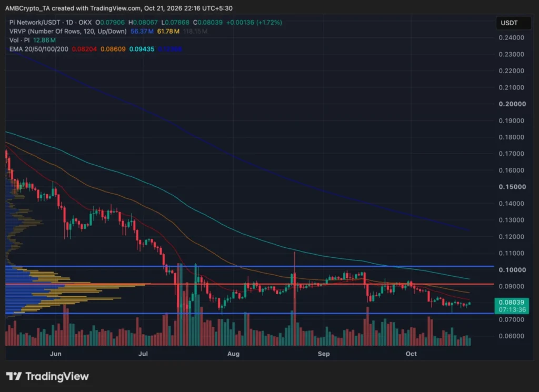This screenshot has height=392, width=539.
Task: Click the +0.00136 (+1.72%) change value
Action: (x=254, y=22)
